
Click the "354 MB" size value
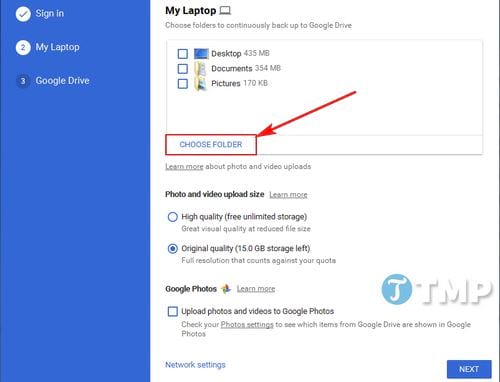click(268, 68)
